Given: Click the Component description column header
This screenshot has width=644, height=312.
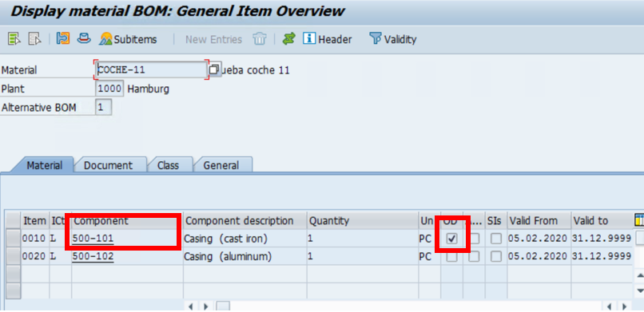Looking at the screenshot, I should 244,221.
